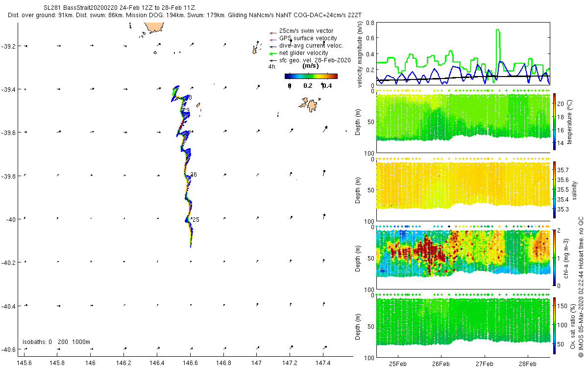Click the magenta GPS surface velocity arrow
Image resolution: width=588 pixels, height=368 pixels.
pyautogui.click(x=272, y=39)
